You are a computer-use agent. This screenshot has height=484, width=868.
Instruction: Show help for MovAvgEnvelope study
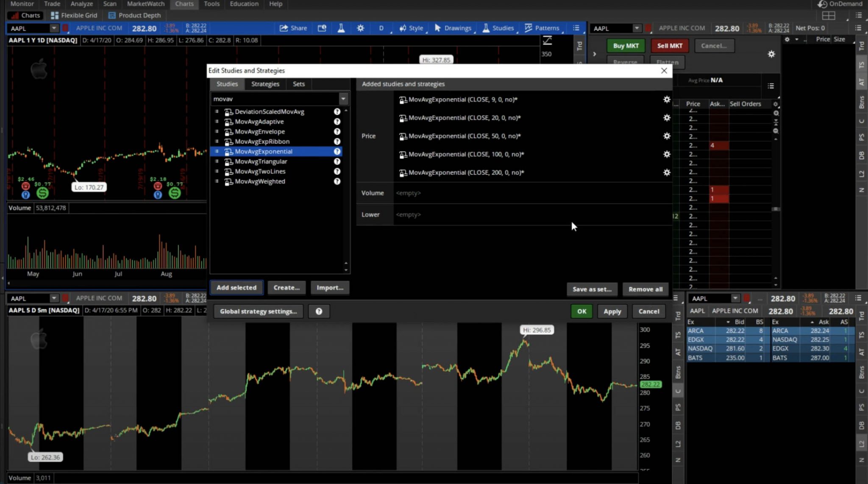click(x=337, y=131)
